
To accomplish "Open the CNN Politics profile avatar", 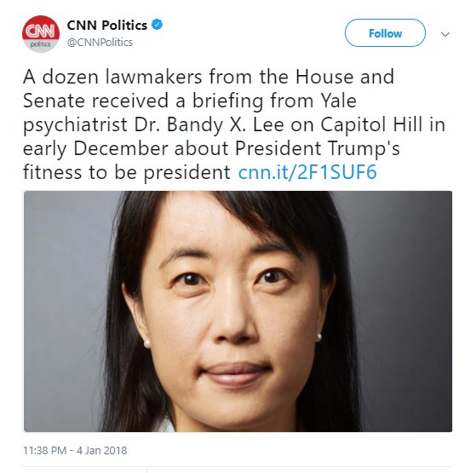I will [41, 34].
